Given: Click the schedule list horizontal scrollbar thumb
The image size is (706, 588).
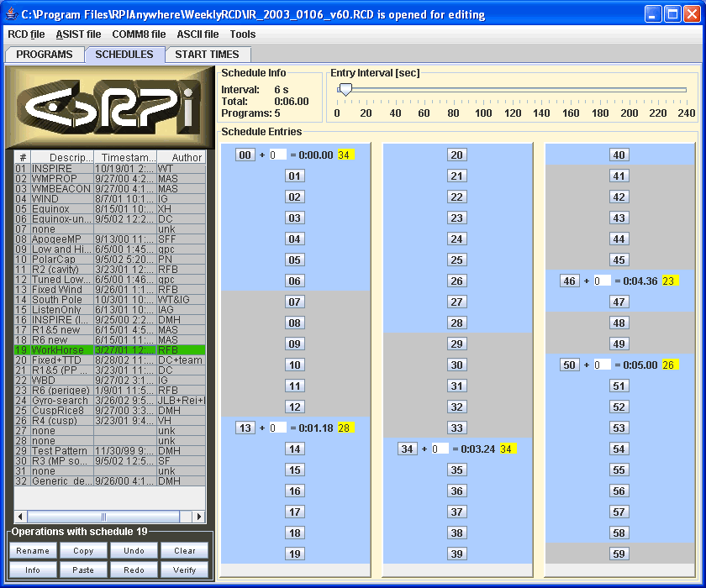Looking at the screenshot, I should coord(103,517).
